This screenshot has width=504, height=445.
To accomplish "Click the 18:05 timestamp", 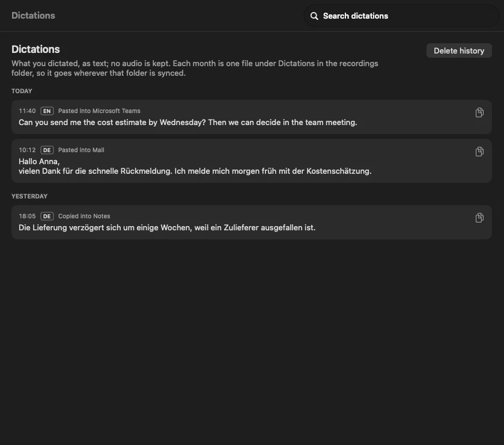I will pos(27,216).
